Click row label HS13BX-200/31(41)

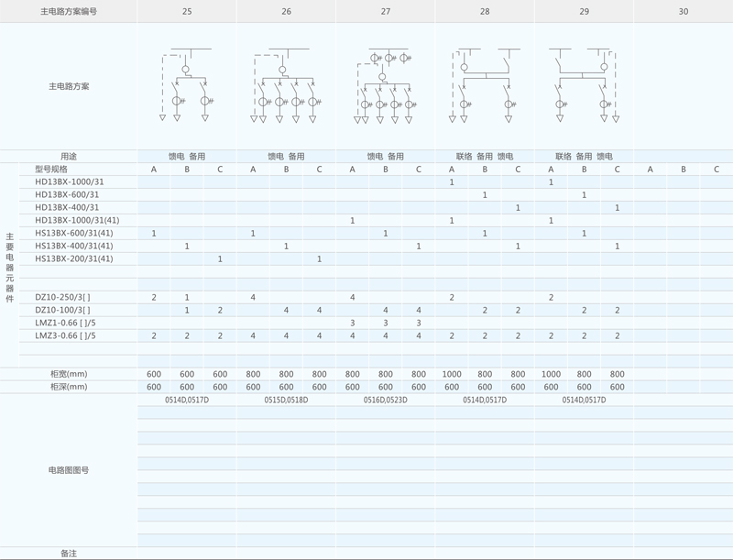pos(74,259)
